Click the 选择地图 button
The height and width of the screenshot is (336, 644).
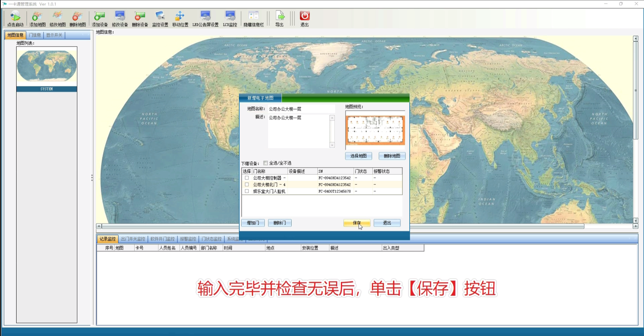click(x=359, y=156)
